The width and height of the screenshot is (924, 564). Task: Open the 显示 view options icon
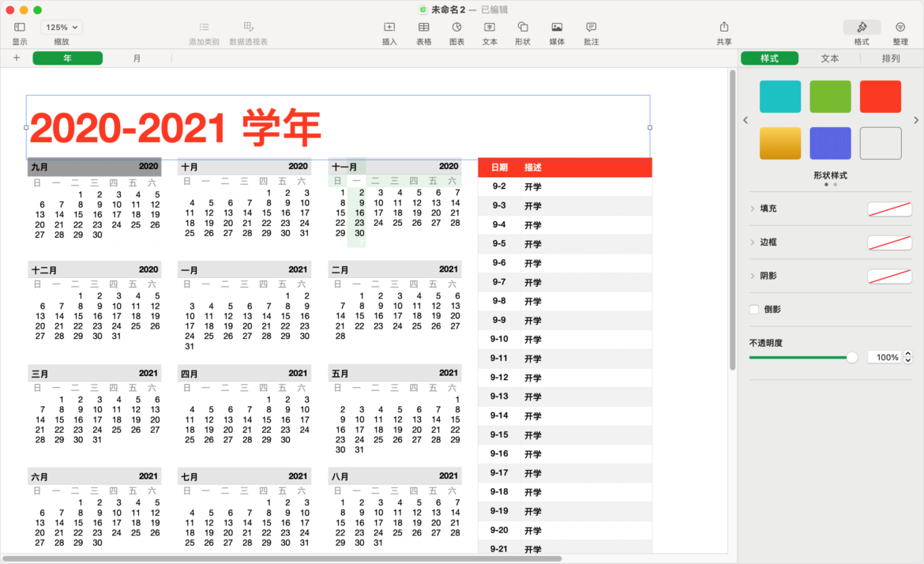pos(20,27)
